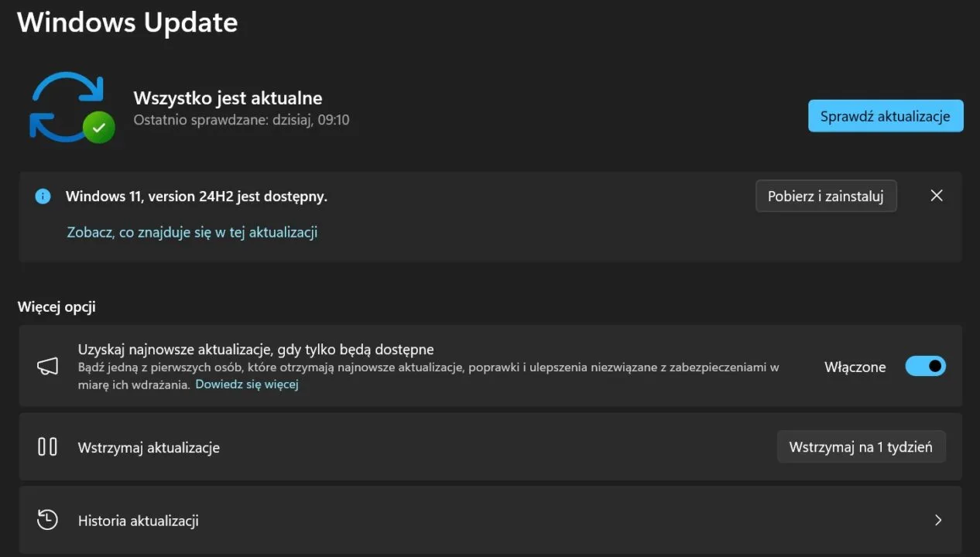The width and height of the screenshot is (980, 557).
Task: Turn off the Włączone toggle switch
Action: 925,367
